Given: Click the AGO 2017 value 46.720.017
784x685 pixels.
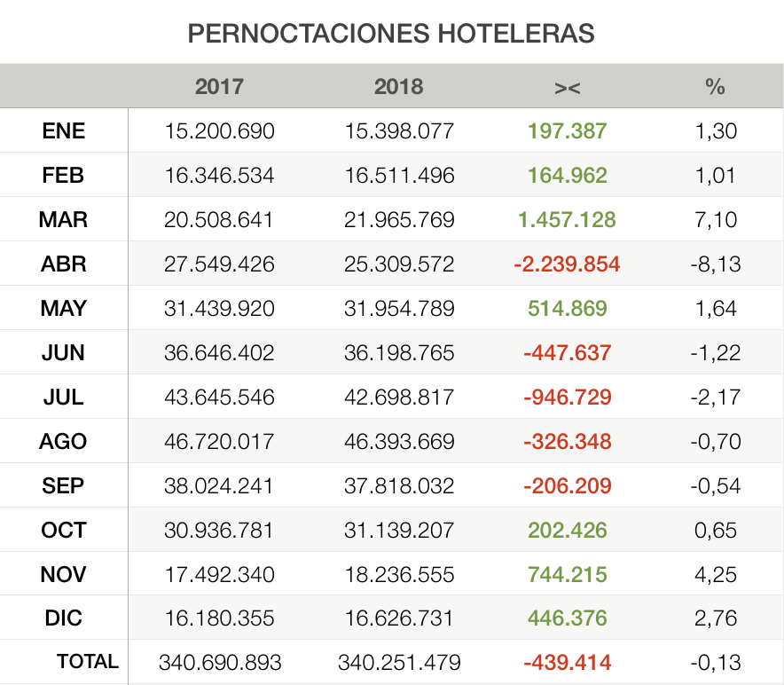Looking at the screenshot, I should 219,442.
